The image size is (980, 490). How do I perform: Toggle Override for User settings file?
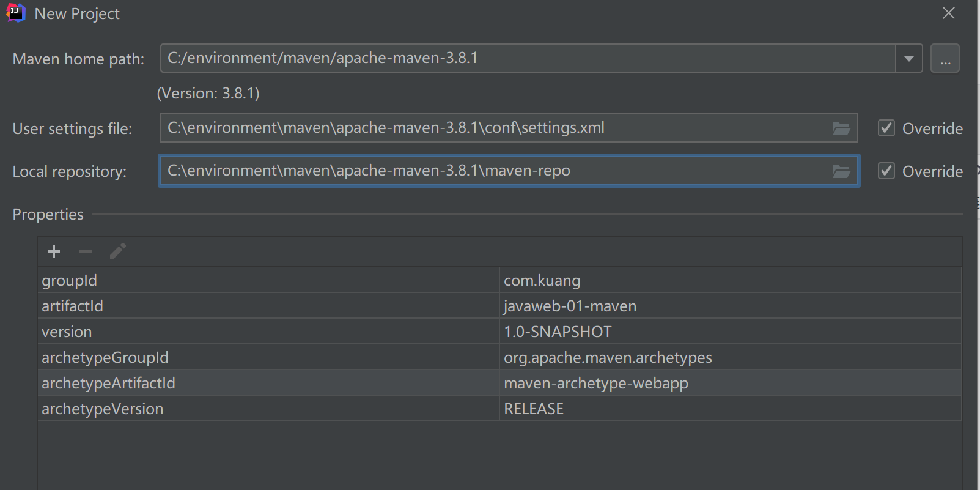click(886, 128)
